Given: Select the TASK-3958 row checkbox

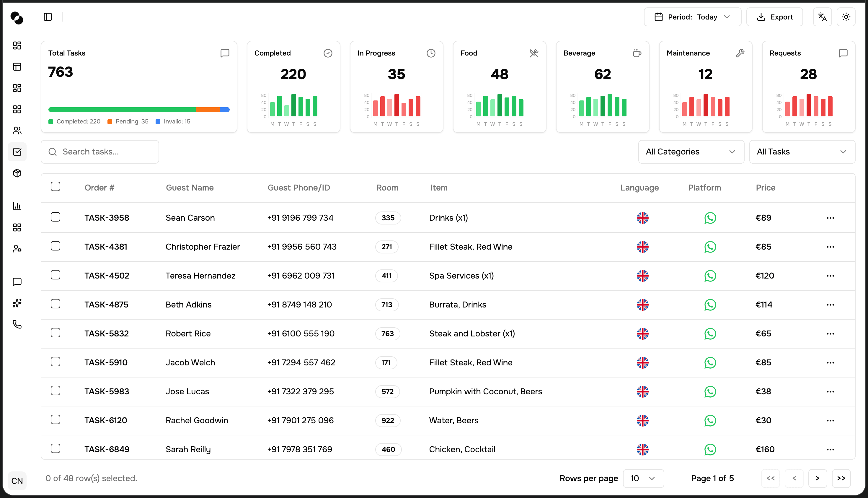Looking at the screenshot, I should click(56, 217).
